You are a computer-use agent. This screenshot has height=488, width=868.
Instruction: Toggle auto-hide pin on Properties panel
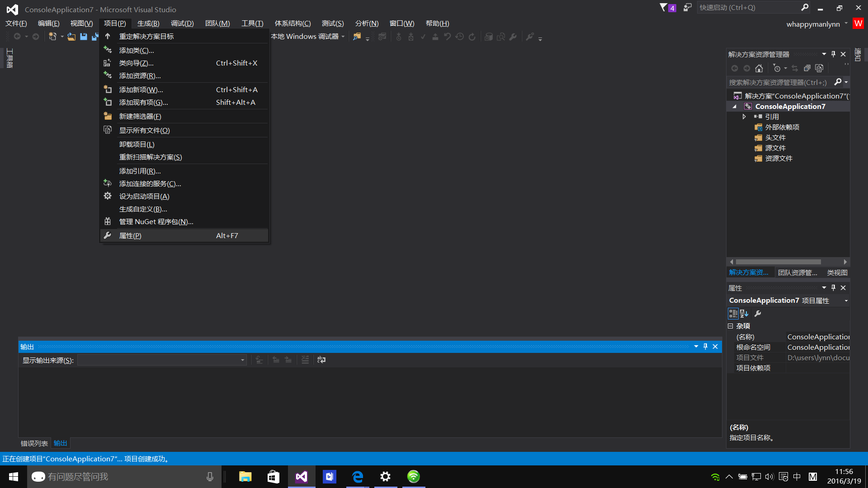click(x=833, y=288)
